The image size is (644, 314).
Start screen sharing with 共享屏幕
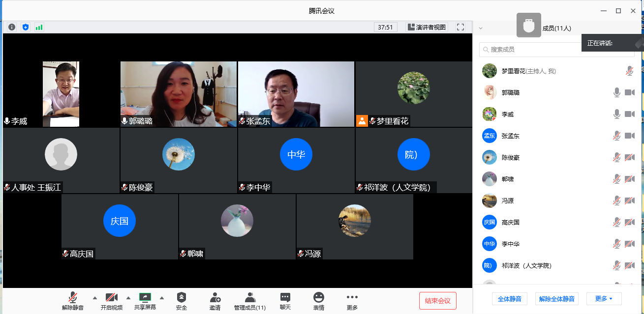(145, 301)
